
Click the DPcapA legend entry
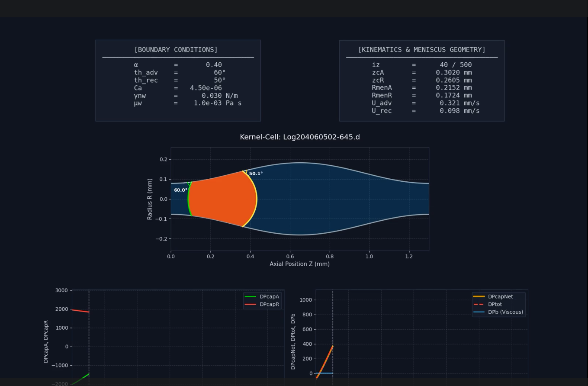point(269,297)
